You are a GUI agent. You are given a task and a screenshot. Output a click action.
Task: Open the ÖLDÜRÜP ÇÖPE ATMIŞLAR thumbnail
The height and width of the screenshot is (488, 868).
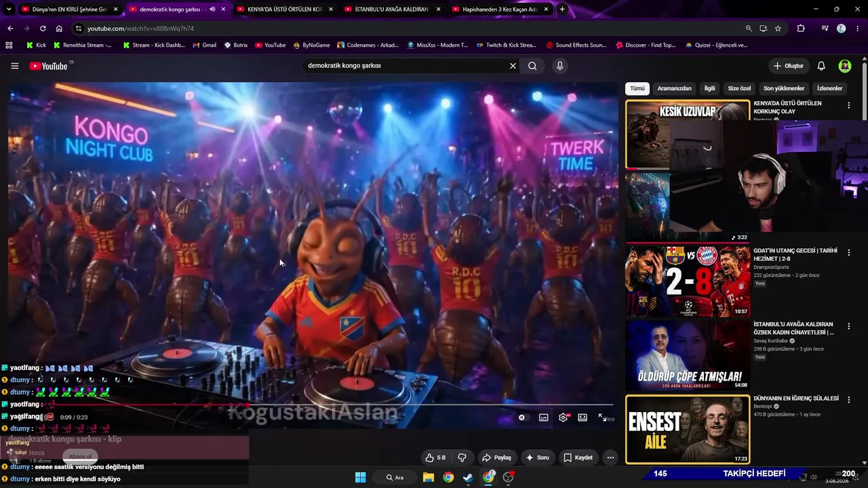tap(688, 354)
